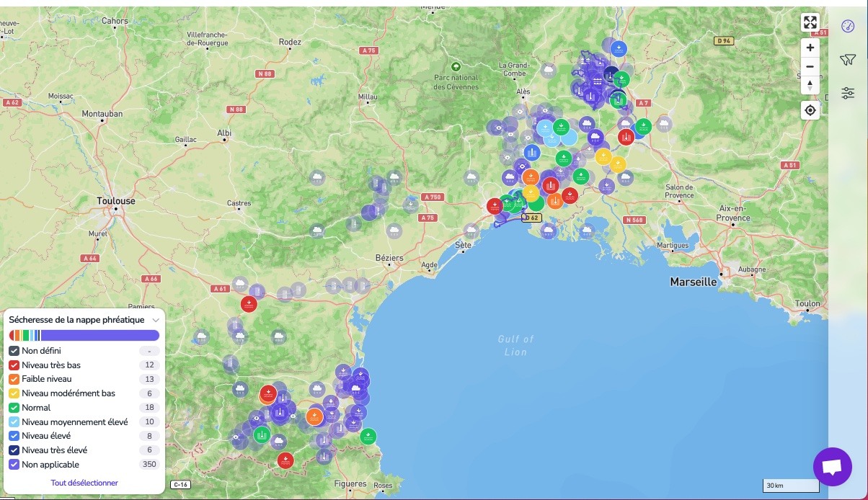Select the red marker west of the D 62 sign
Viewport: 868px width, 500px height.
[x=495, y=206]
